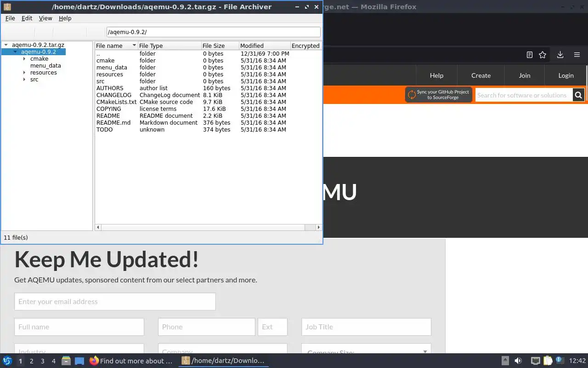Collapse the aqemu-0.9.2.tar.gz tree root
588x368 pixels.
pos(6,45)
